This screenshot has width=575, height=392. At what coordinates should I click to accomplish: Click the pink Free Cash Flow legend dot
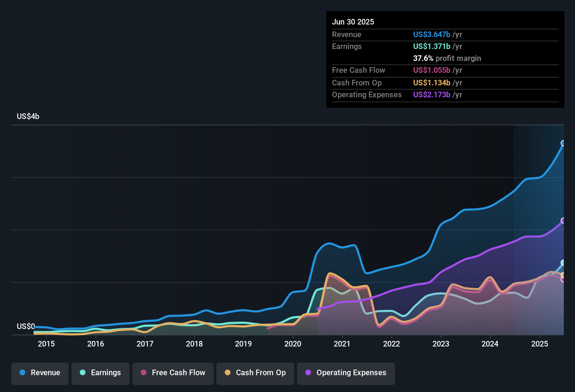pyautogui.click(x=144, y=373)
